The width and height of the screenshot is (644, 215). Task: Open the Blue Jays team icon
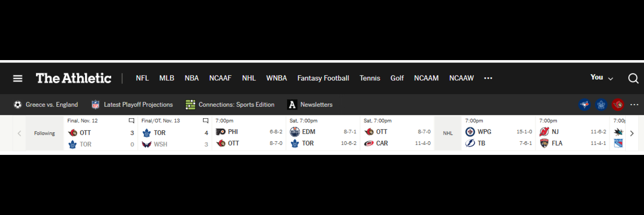[584, 105]
